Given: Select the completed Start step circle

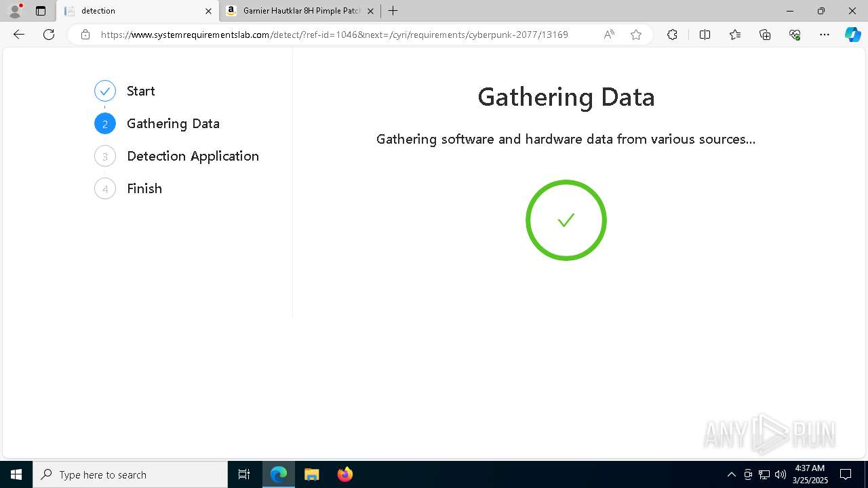Looking at the screenshot, I should click(105, 91).
